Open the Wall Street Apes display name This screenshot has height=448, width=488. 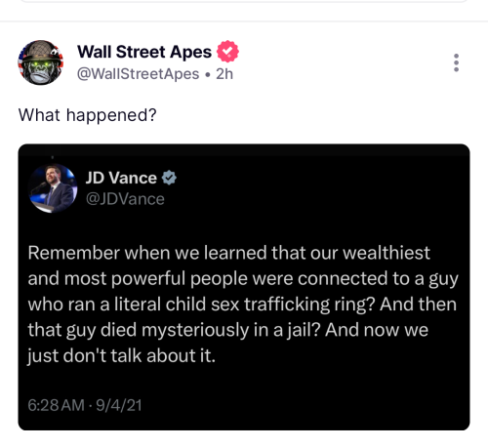[x=144, y=52]
